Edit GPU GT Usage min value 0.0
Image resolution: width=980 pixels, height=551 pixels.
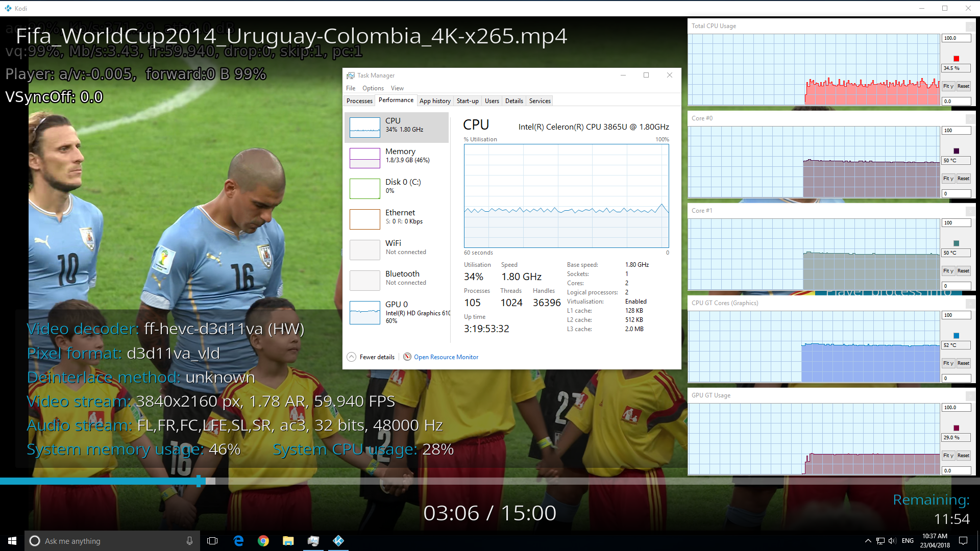coord(956,470)
